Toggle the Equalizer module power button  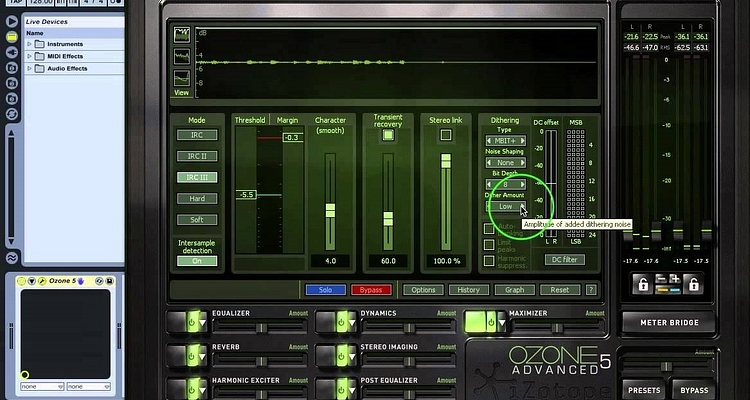click(x=192, y=322)
